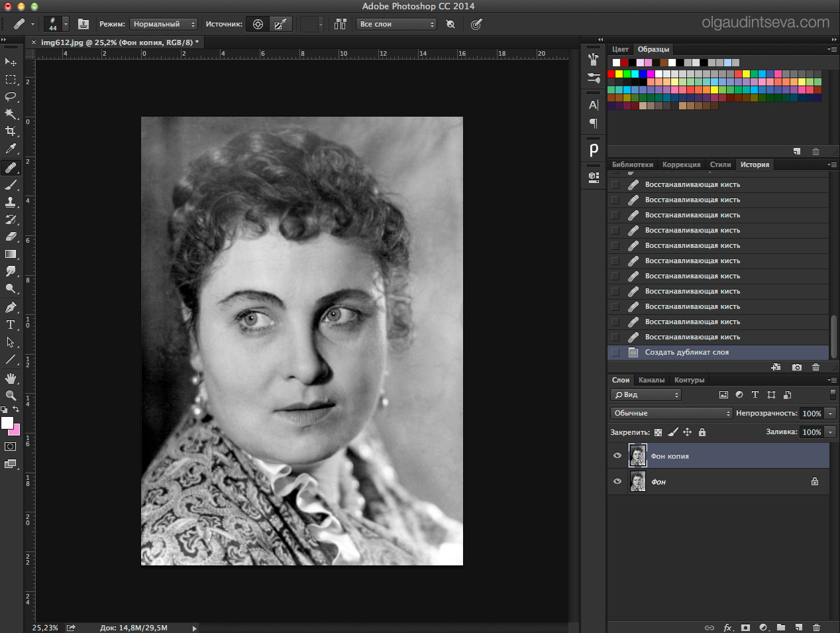Viewport: 840px width, 633px height.
Task: Open the status bar document info arrow
Action: click(x=194, y=628)
